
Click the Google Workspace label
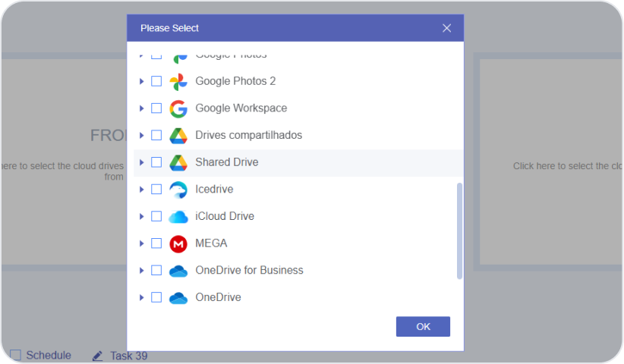241,108
